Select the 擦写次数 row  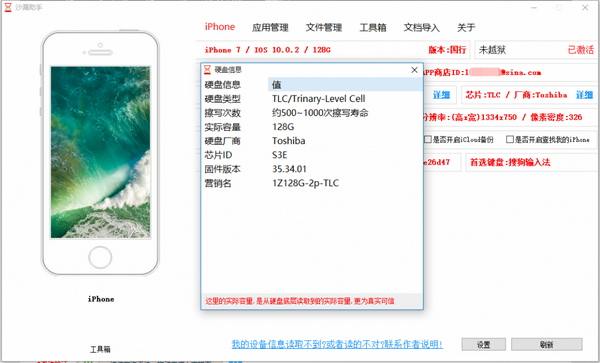point(312,113)
